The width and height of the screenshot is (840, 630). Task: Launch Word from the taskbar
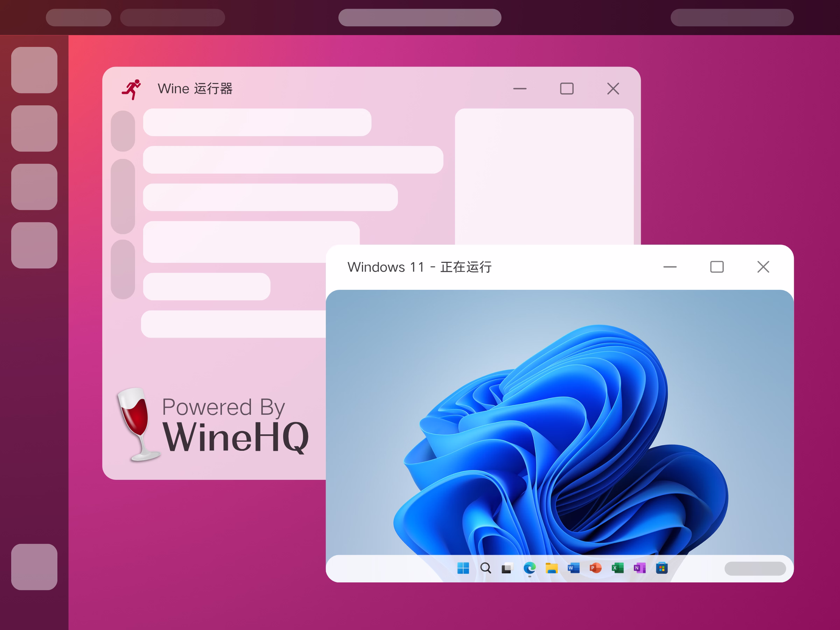573,568
